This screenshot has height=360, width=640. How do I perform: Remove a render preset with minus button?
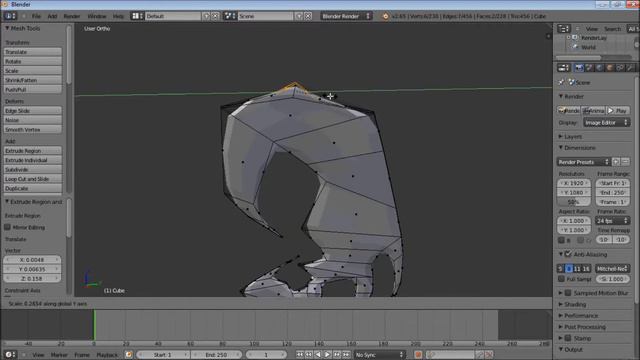pos(625,162)
